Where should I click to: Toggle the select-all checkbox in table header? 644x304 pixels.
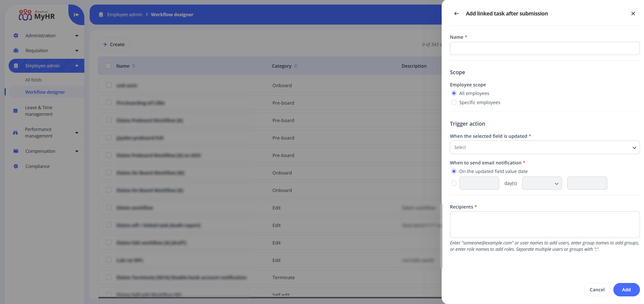point(108,66)
